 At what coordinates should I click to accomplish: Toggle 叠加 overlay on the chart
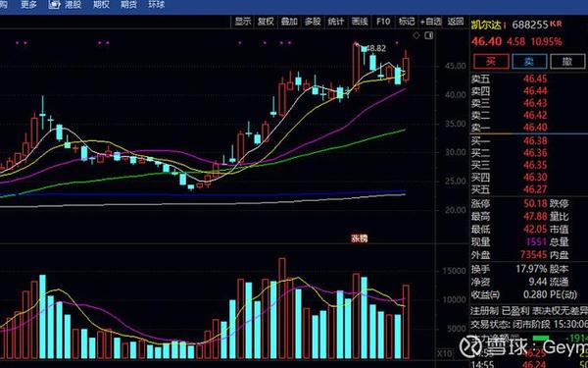(x=289, y=22)
